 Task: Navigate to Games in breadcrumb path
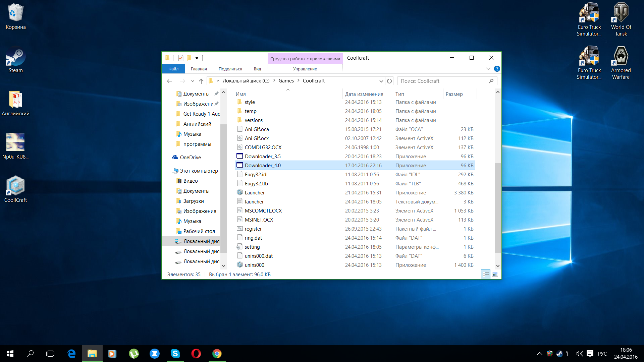tap(286, 81)
